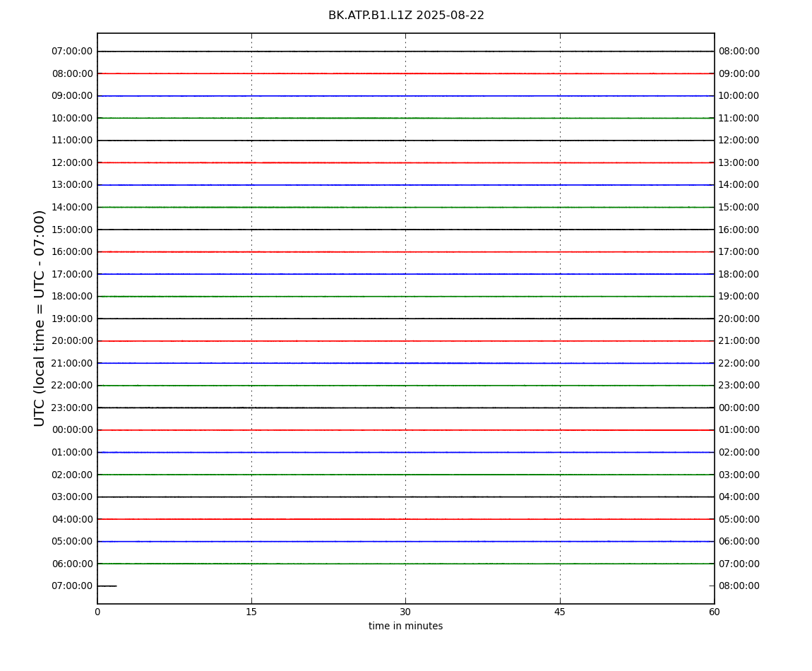Click 01:00:00 end label of red trace
812x671 pixels.
[x=739, y=430]
